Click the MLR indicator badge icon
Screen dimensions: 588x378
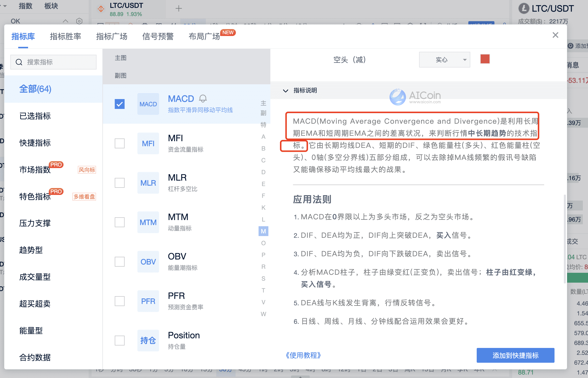[148, 183]
